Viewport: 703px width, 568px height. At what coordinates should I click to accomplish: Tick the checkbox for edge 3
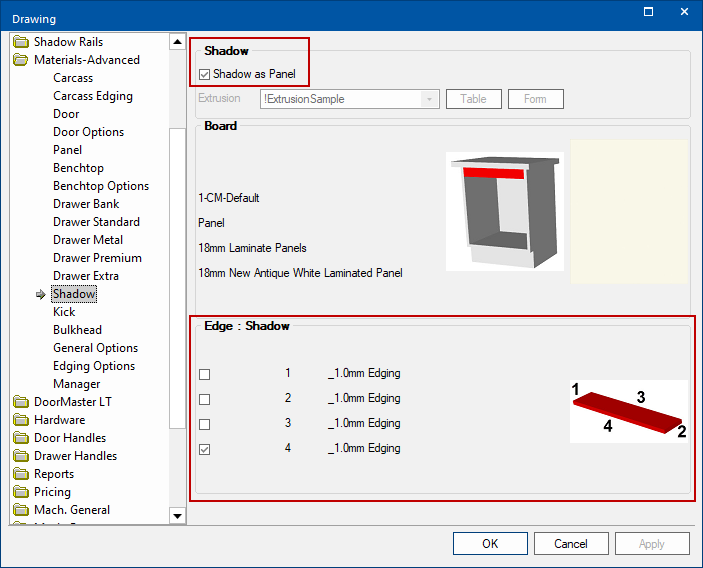pyautogui.click(x=205, y=424)
